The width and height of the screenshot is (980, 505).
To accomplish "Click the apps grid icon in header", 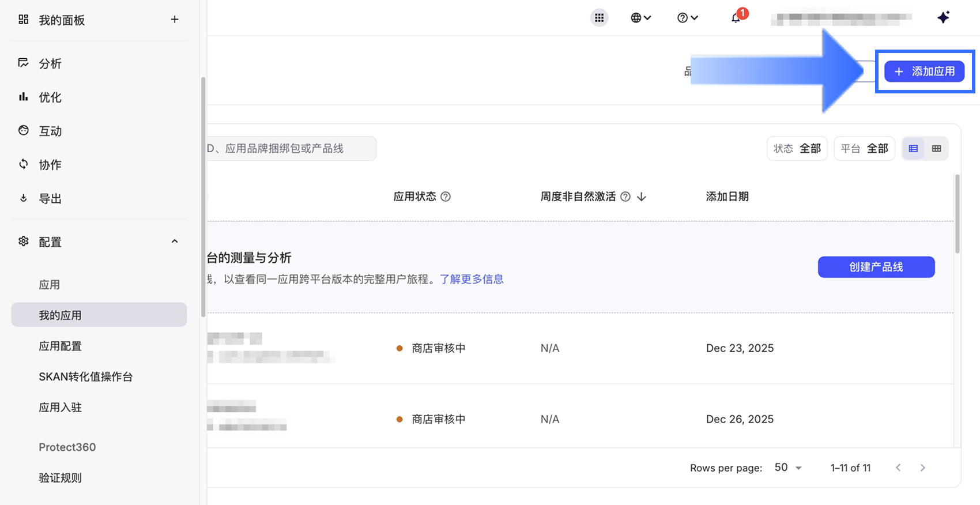I will 600,18.
